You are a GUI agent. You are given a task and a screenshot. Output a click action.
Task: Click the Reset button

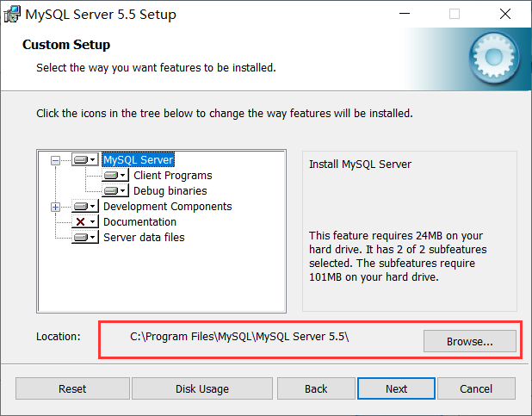[x=72, y=388]
